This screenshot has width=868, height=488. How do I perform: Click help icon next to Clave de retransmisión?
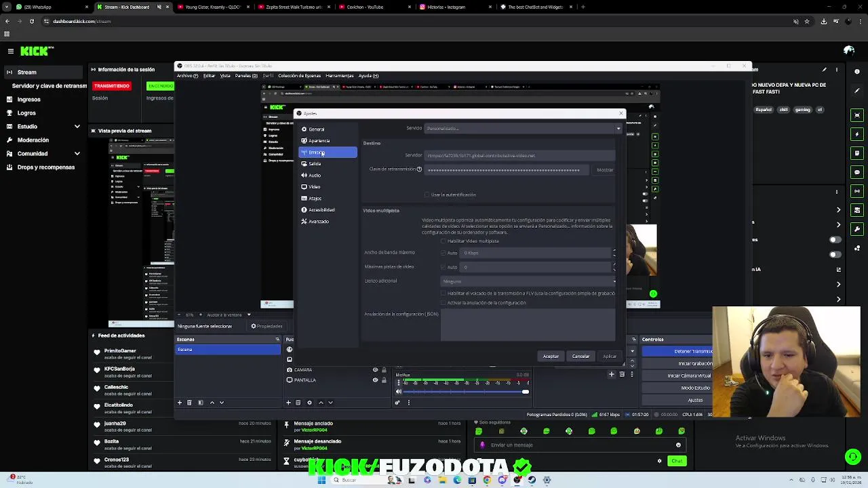[419, 169]
